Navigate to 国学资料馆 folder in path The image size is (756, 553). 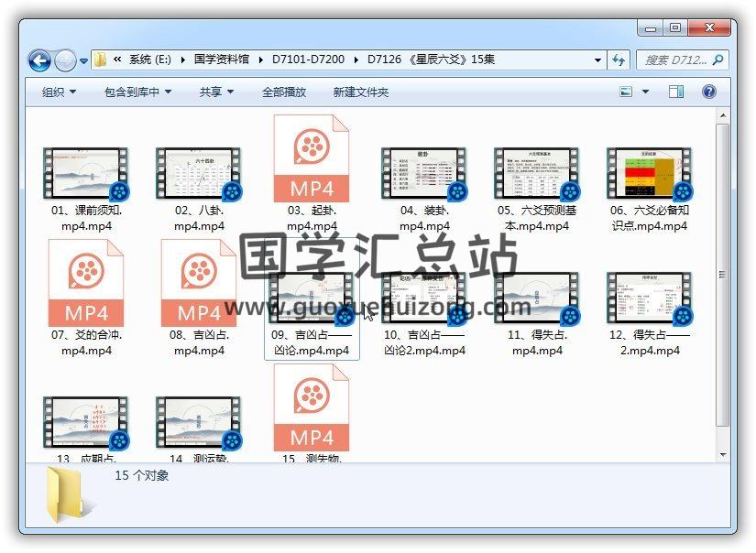click(x=222, y=60)
